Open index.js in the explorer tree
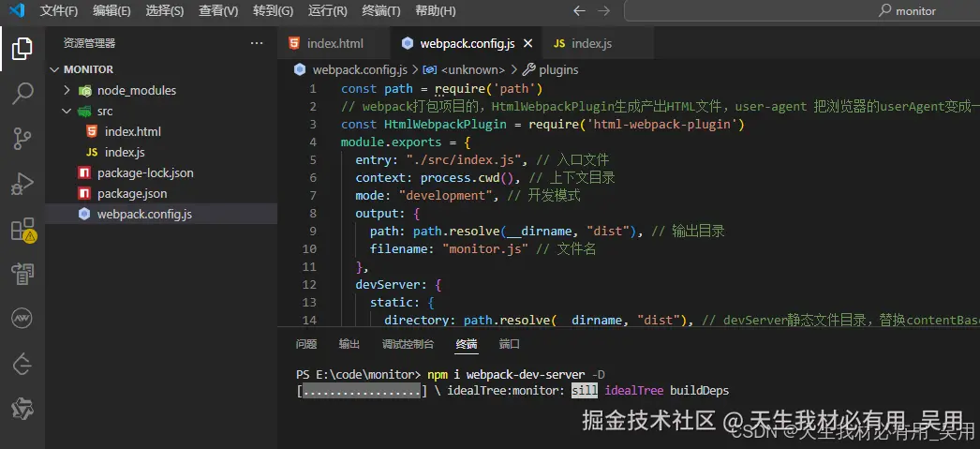 161,152
